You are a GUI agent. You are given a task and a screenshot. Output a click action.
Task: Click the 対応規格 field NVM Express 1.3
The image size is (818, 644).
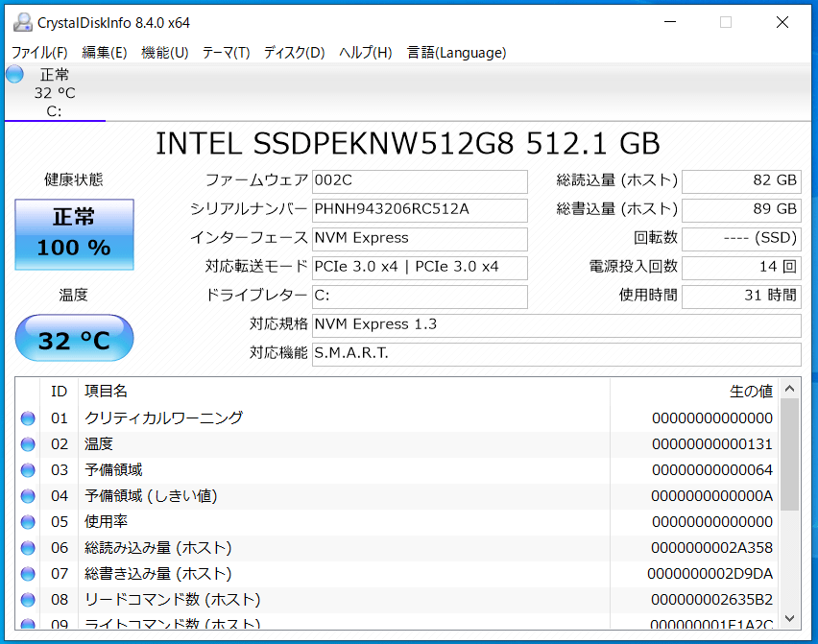click(x=557, y=325)
